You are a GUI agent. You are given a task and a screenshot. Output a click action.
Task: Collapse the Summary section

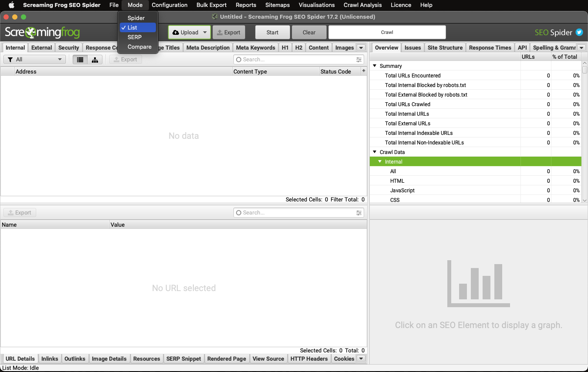click(374, 66)
